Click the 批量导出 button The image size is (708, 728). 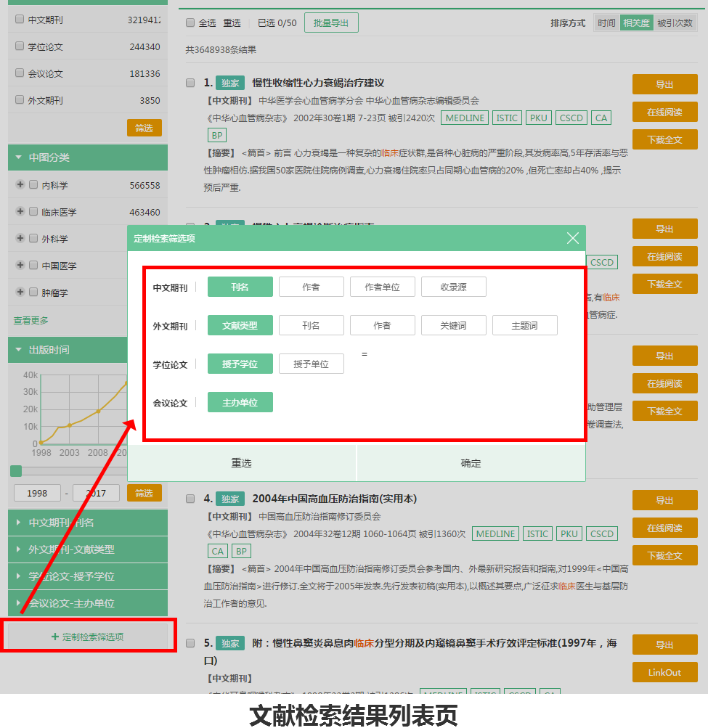[x=331, y=23]
